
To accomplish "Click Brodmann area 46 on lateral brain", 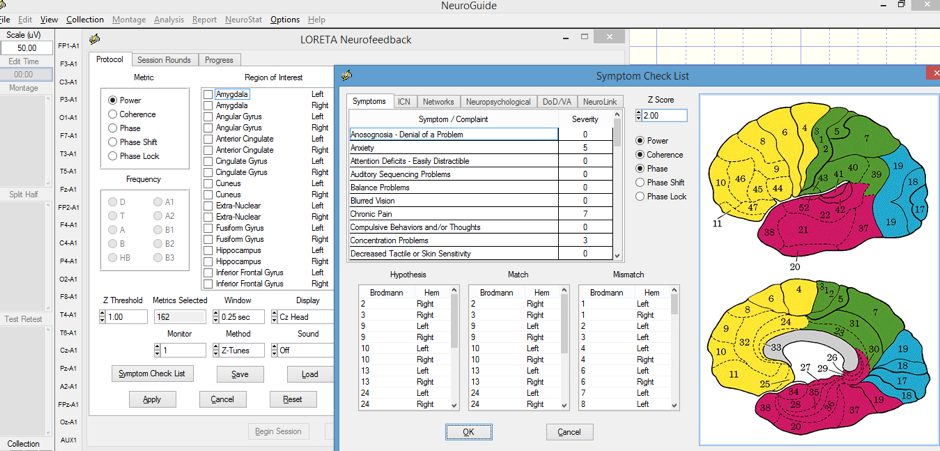I will click(740, 178).
